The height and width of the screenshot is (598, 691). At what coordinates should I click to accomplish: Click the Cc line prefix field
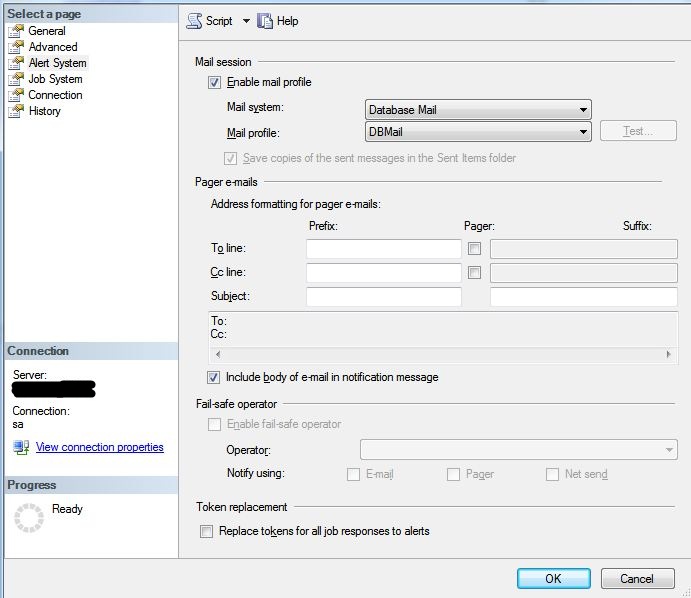tap(384, 273)
